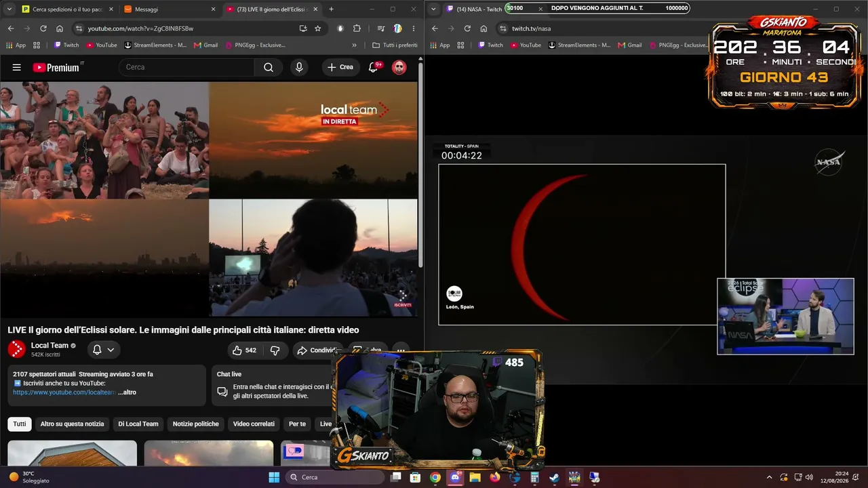Select the 'Video correlati' filter chip
This screenshot has height=488, width=868.
click(x=254, y=424)
